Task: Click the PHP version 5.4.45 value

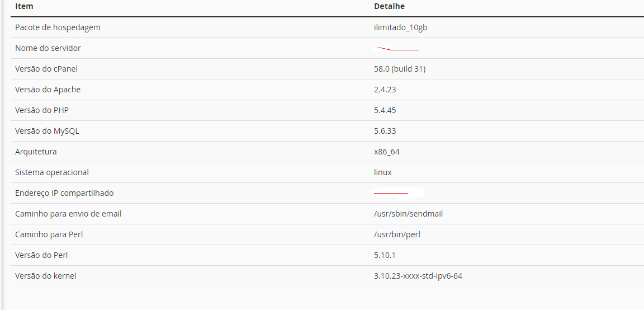Action: tap(385, 110)
